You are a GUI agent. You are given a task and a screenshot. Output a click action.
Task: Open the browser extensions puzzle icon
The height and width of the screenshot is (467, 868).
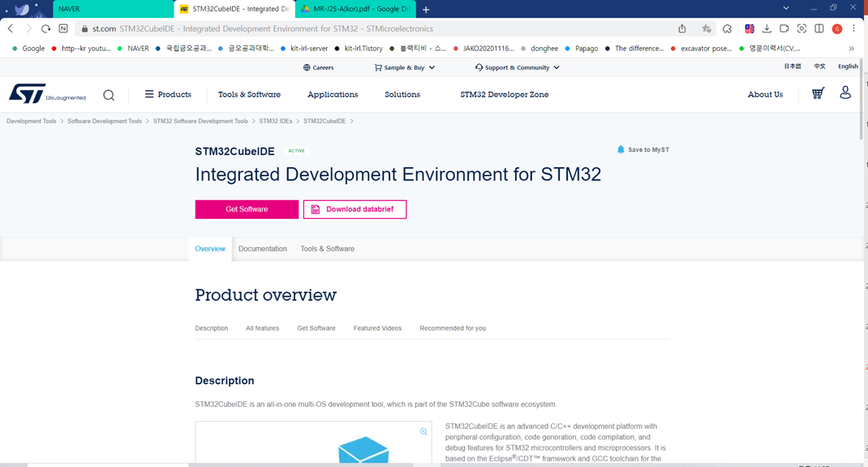(x=728, y=28)
